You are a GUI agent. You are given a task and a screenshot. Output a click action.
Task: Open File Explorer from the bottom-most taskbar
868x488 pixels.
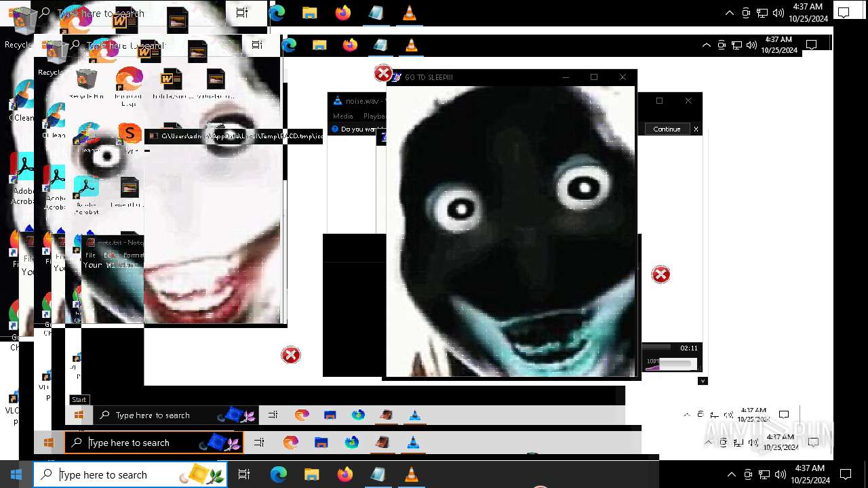(311, 474)
